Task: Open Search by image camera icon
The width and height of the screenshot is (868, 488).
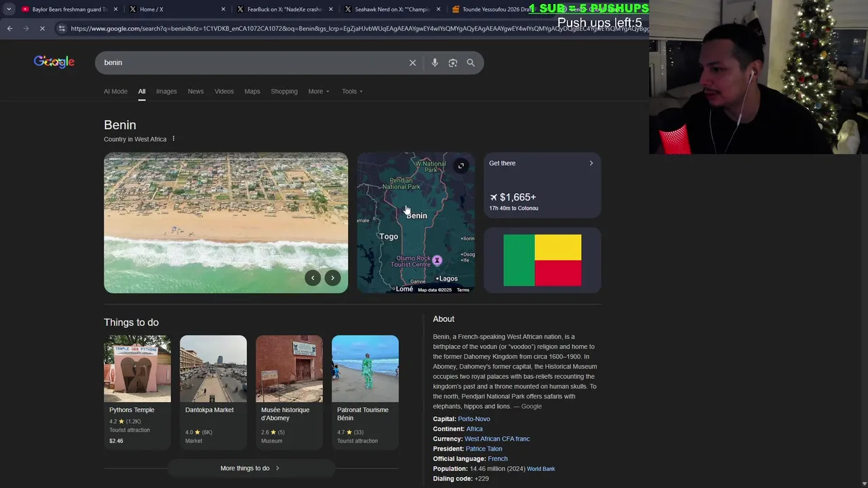Action: click(453, 62)
